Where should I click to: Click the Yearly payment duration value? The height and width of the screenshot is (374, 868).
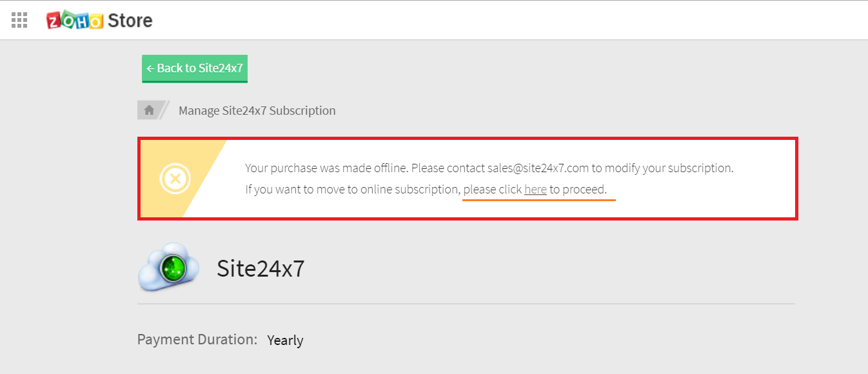tap(285, 340)
